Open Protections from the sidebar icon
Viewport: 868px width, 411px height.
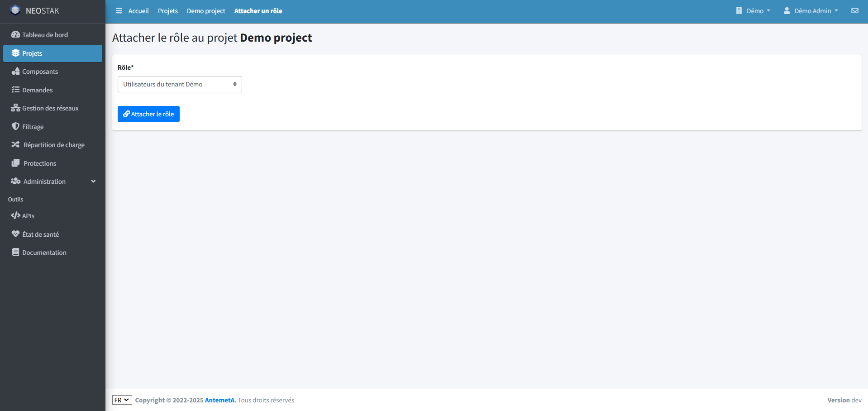point(15,163)
